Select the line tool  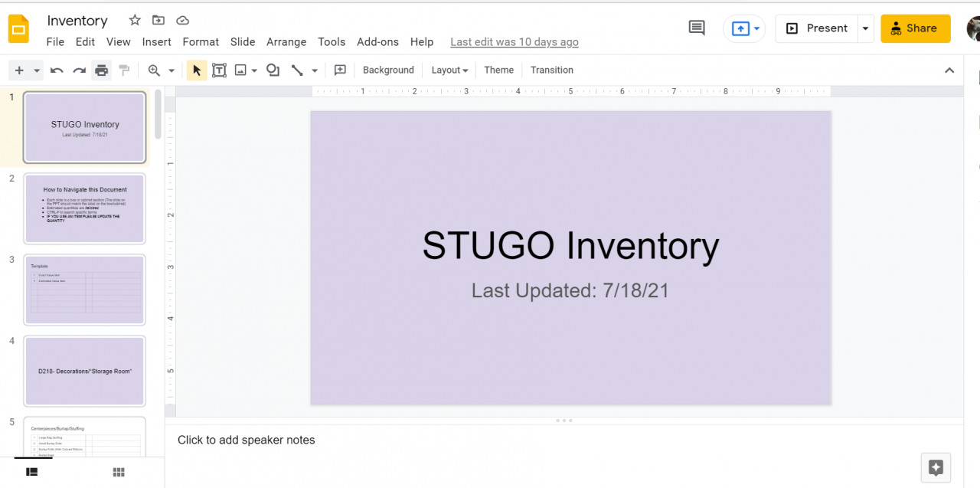(297, 70)
